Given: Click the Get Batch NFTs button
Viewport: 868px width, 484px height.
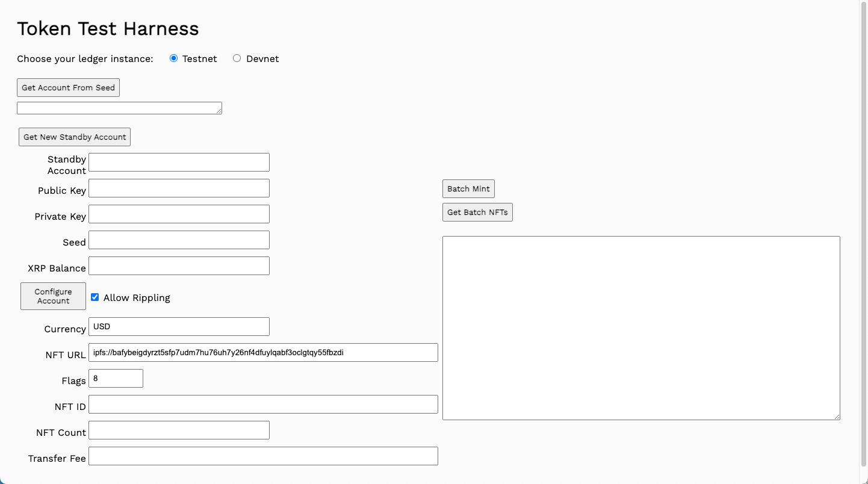Looking at the screenshot, I should pyautogui.click(x=477, y=212).
